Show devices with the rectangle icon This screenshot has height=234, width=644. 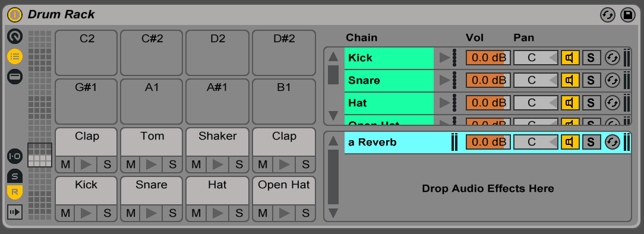15,77
